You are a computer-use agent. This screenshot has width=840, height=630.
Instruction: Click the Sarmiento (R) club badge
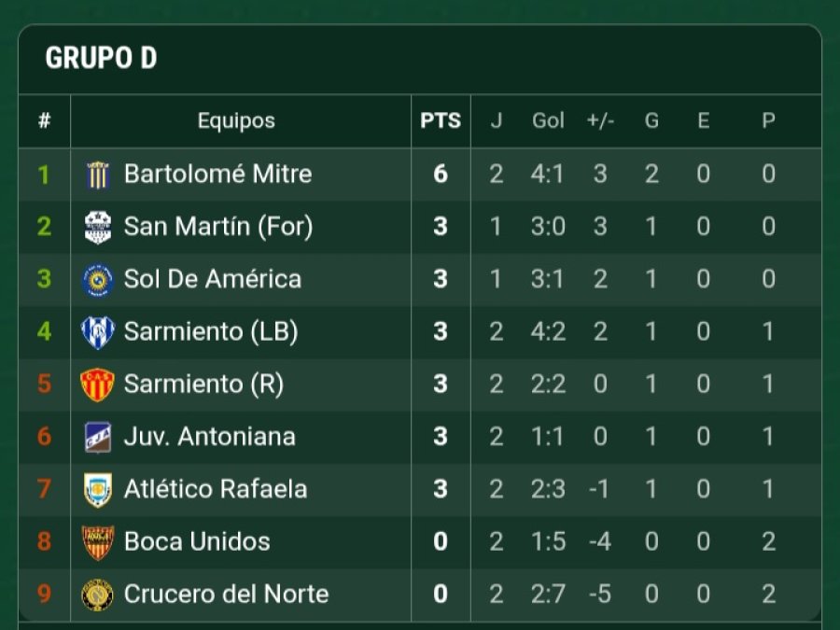click(x=98, y=384)
